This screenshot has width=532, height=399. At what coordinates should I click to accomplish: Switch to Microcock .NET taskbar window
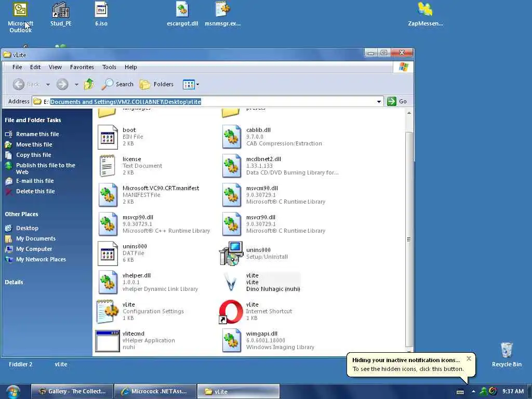pos(155,392)
